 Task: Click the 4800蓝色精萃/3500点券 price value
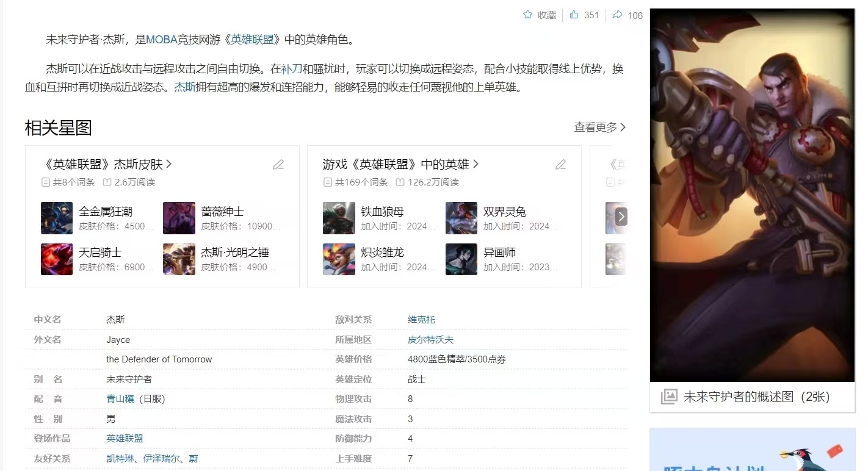457,359
